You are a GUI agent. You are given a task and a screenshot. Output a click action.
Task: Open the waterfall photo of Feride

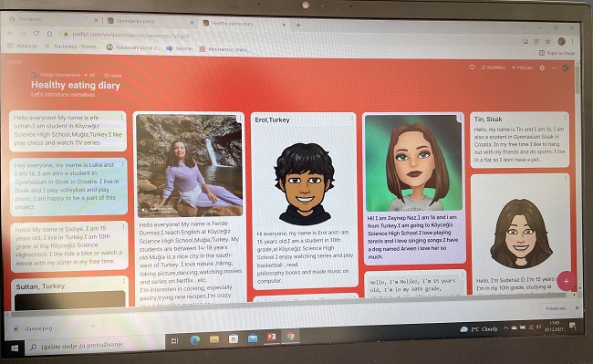pos(189,165)
